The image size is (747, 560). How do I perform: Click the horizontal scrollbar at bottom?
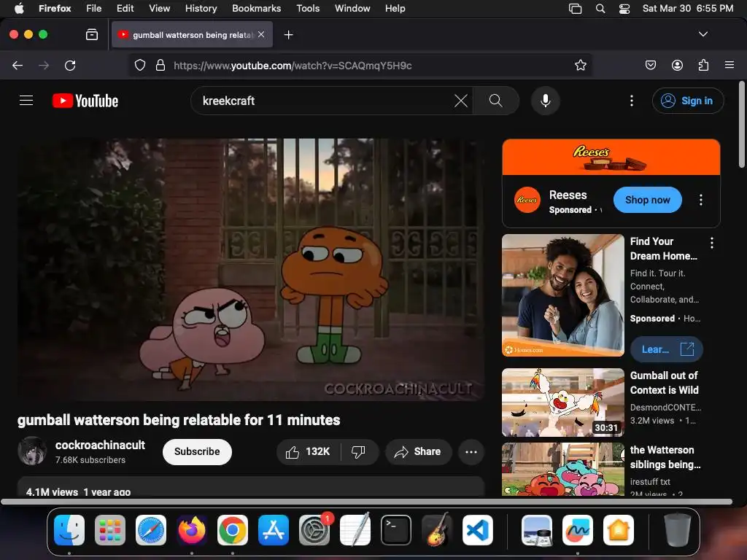click(x=366, y=502)
